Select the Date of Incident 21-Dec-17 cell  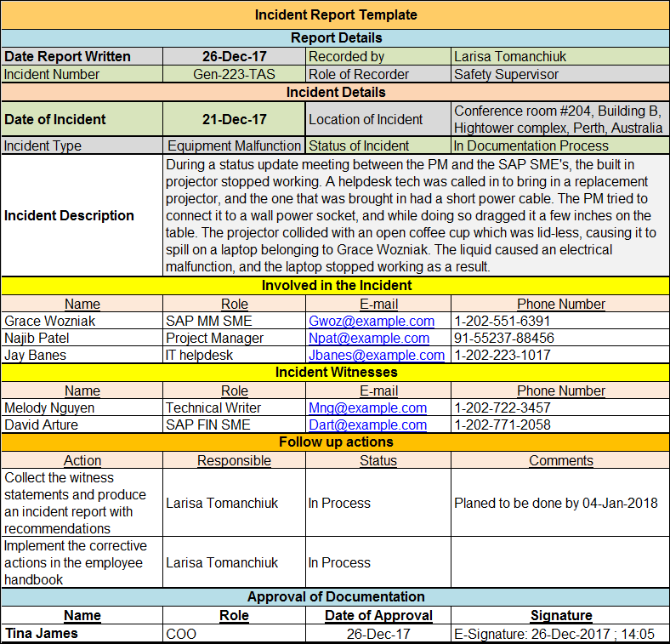tap(234, 120)
